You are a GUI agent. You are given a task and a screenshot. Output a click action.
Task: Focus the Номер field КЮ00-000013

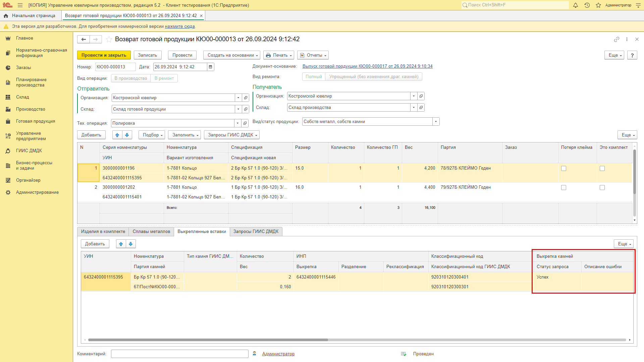pos(115,67)
